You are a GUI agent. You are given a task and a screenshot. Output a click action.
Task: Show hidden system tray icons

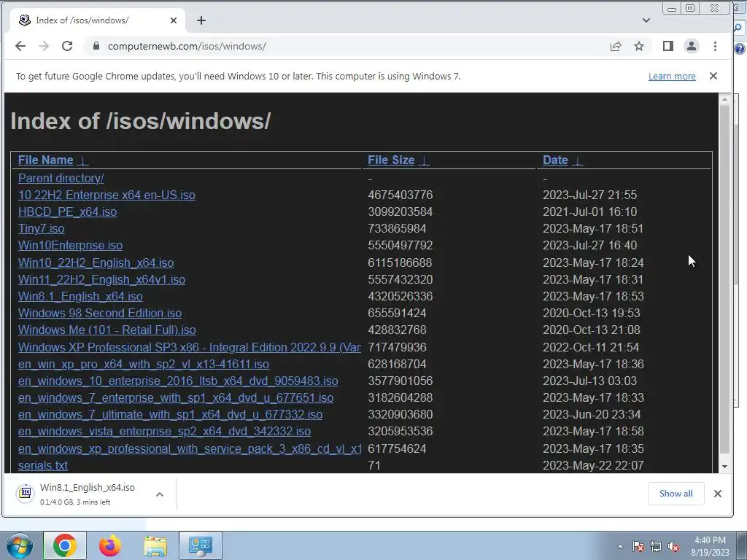[x=620, y=547]
